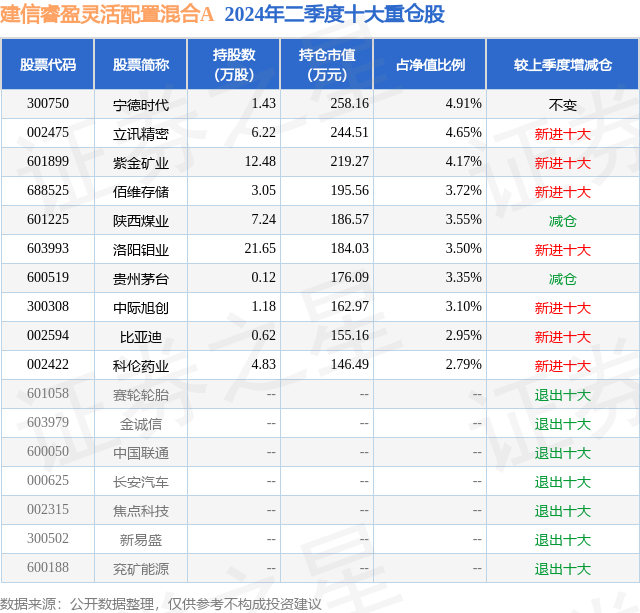Screen dimensions: 640x613
Task: Select stock name 中际旭创
Action: pos(141,308)
